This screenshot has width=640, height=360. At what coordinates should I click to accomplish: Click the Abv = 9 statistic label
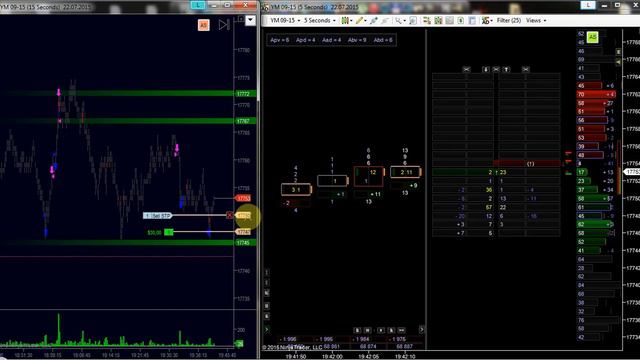(357, 40)
